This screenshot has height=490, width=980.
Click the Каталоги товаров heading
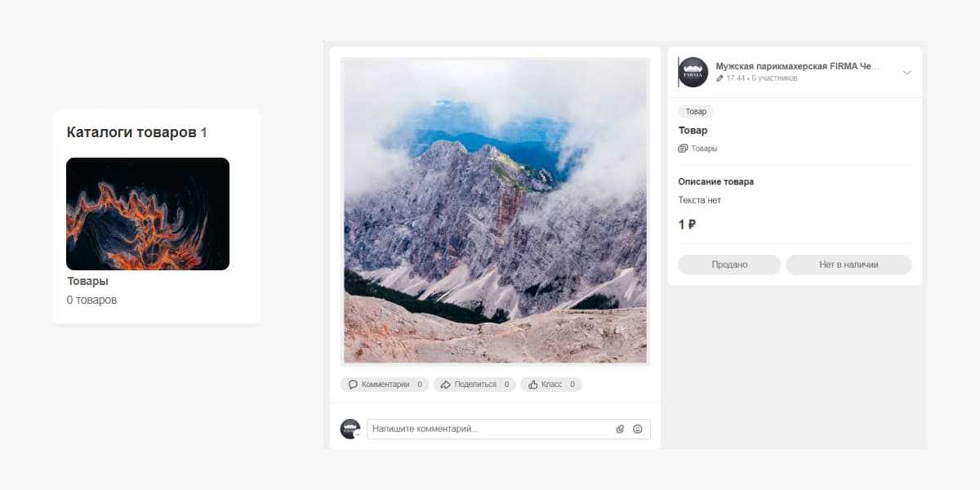click(137, 132)
